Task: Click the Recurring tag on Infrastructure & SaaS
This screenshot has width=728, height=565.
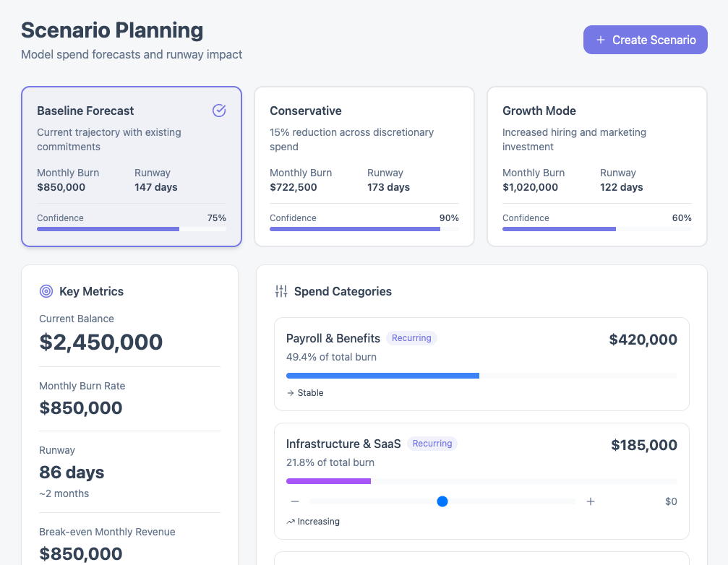Action: [432, 444]
